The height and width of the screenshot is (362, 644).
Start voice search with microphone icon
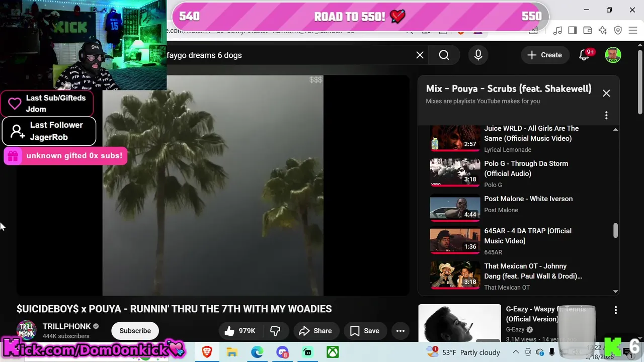point(478,55)
